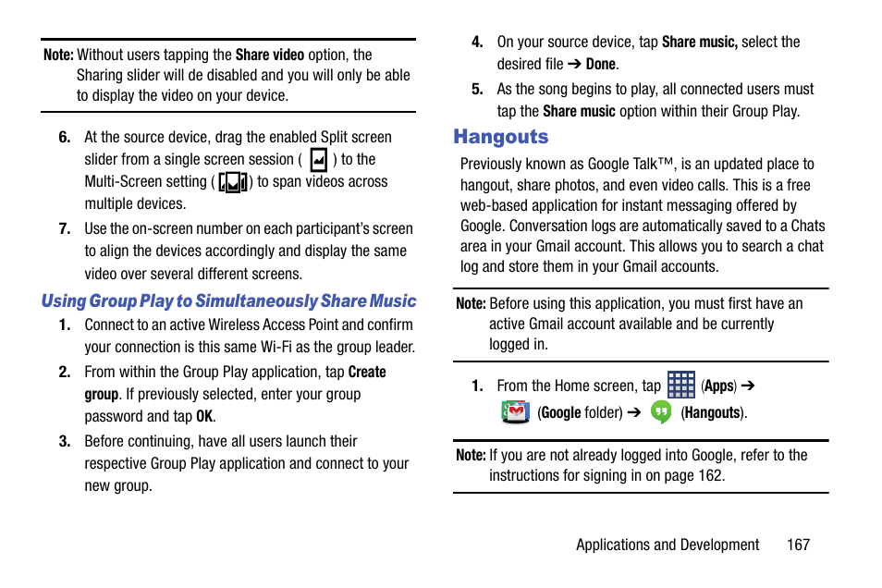882x588 pixels.
Task: Click the 'Note:' label above 'Before using this application'
Action: (471, 304)
